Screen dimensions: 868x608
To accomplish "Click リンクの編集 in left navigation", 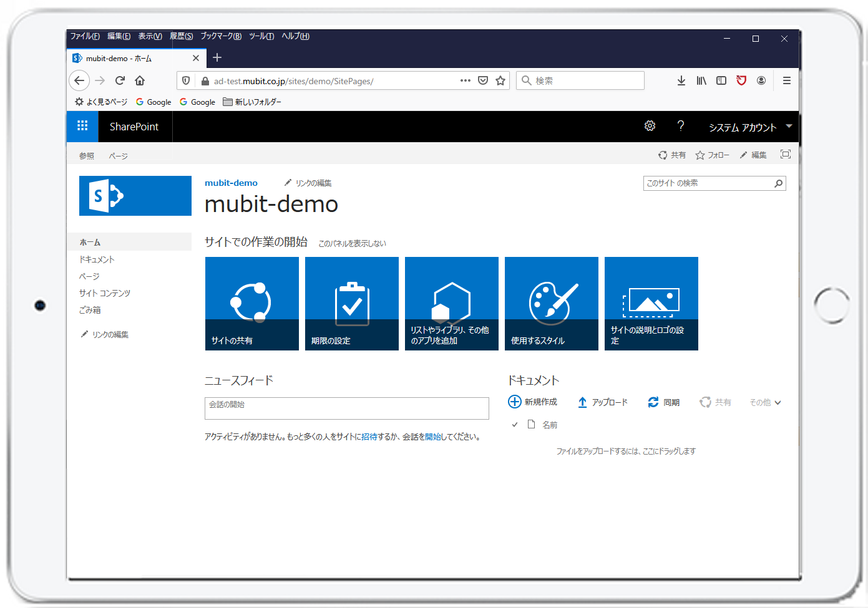I will (x=105, y=335).
